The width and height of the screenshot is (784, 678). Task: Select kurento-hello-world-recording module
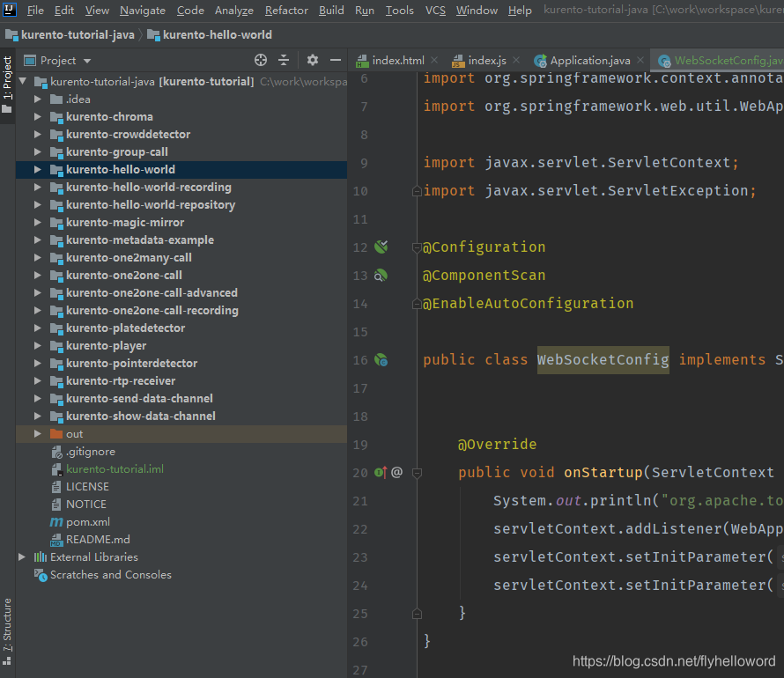pyautogui.click(x=149, y=187)
